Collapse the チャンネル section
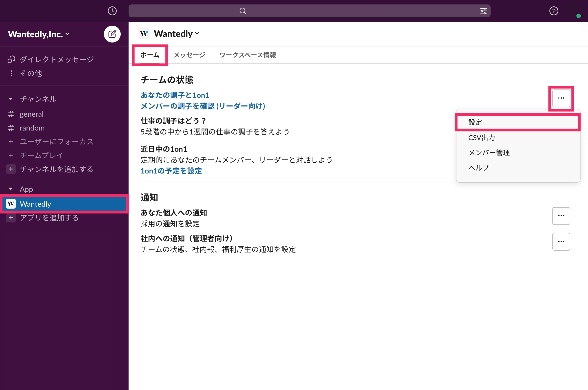The width and height of the screenshot is (588, 390). pos(10,99)
